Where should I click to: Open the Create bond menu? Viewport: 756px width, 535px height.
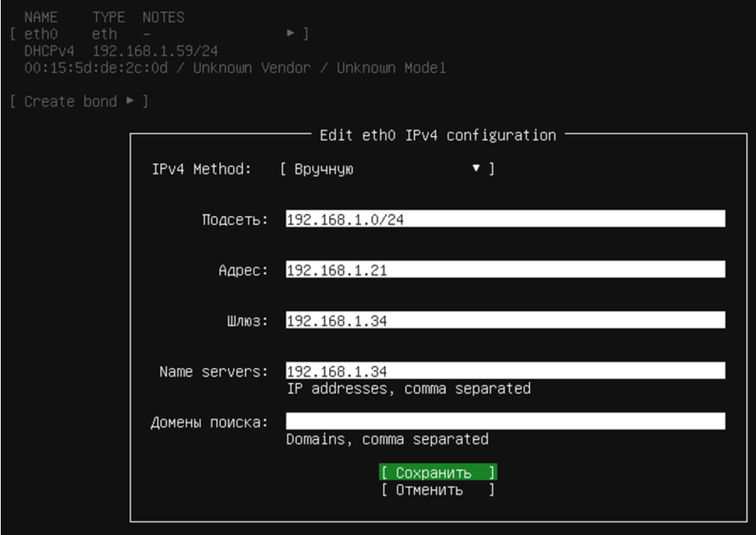(79, 101)
